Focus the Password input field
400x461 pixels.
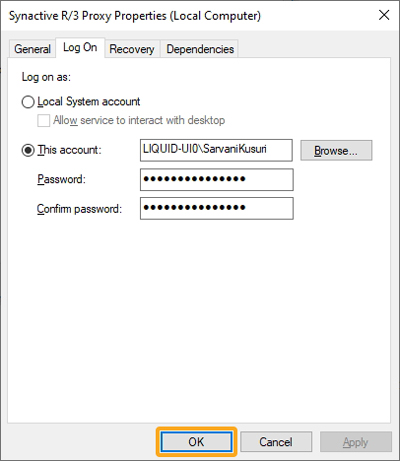(x=217, y=179)
